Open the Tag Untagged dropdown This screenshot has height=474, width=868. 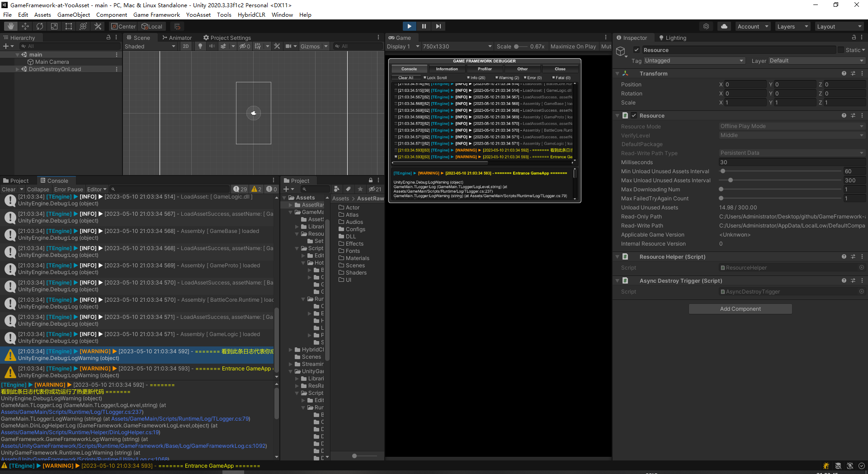click(x=694, y=61)
